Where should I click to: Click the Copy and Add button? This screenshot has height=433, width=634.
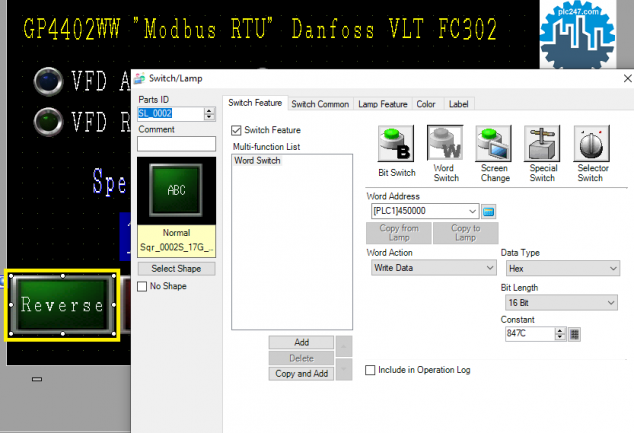[x=301, y=374]
